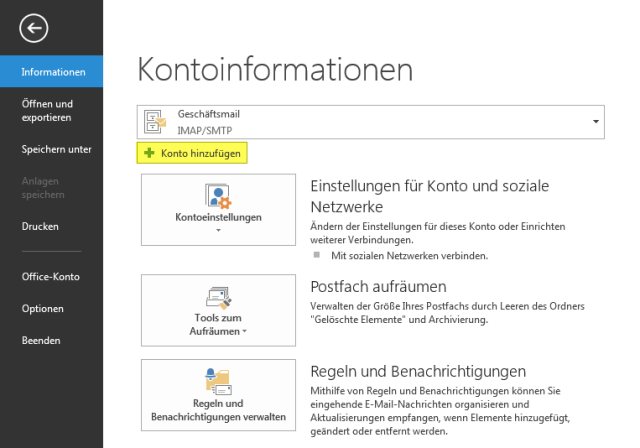
Task: Select the Informationen tab
Action: (x=52, y=72)
